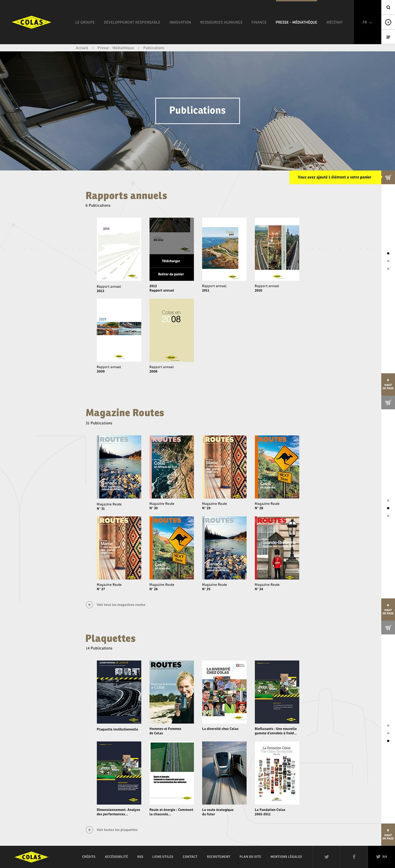Screen dimensions: 395x868
Task: Open the hamburger menu icon
Action: click(x=388, y=37)
